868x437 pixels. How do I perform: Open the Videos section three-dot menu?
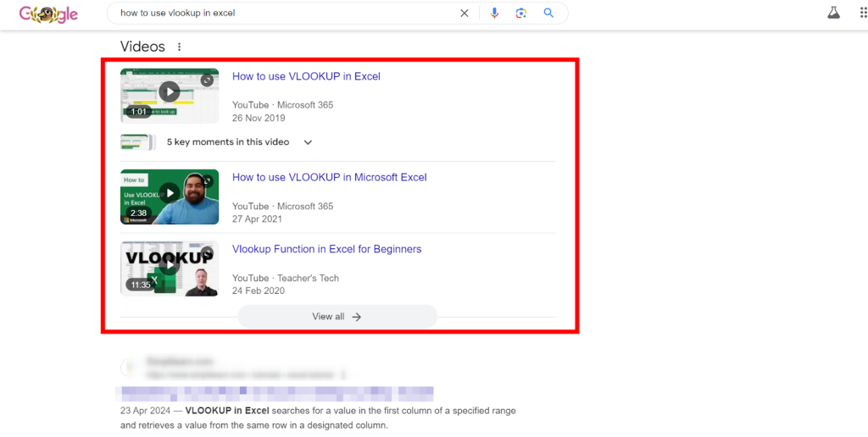tap(179, 47)
